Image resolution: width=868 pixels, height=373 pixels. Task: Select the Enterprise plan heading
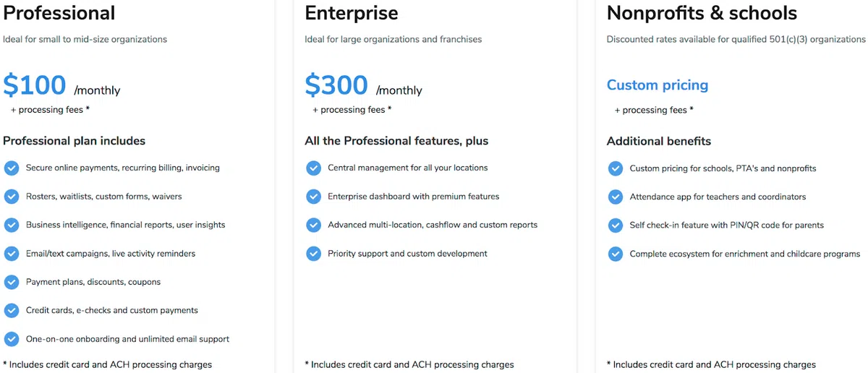pyautogui.click(x=351, y=13)
